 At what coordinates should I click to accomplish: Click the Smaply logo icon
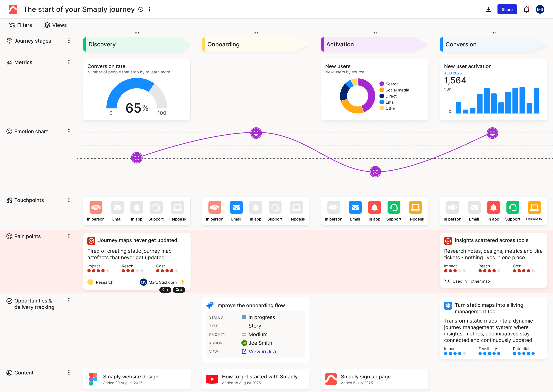pyautogui.click(x=13, y=9)
